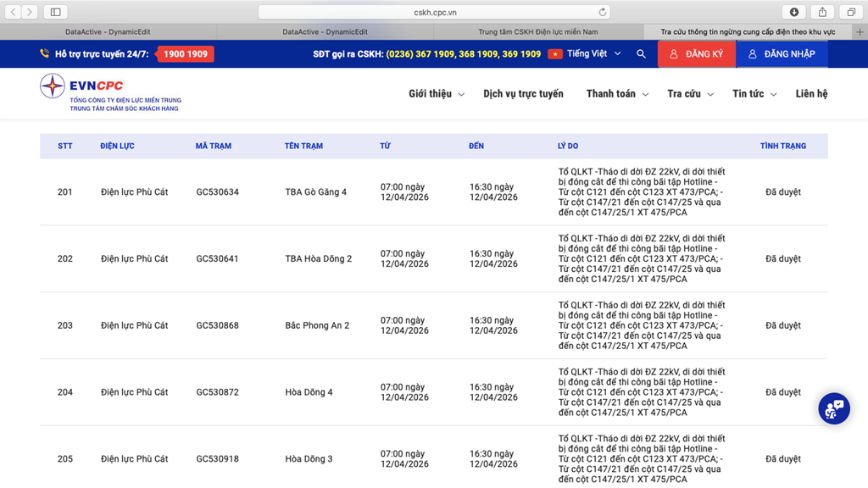Click the Safari sidebar toggle icon

[x=55, y=12]
